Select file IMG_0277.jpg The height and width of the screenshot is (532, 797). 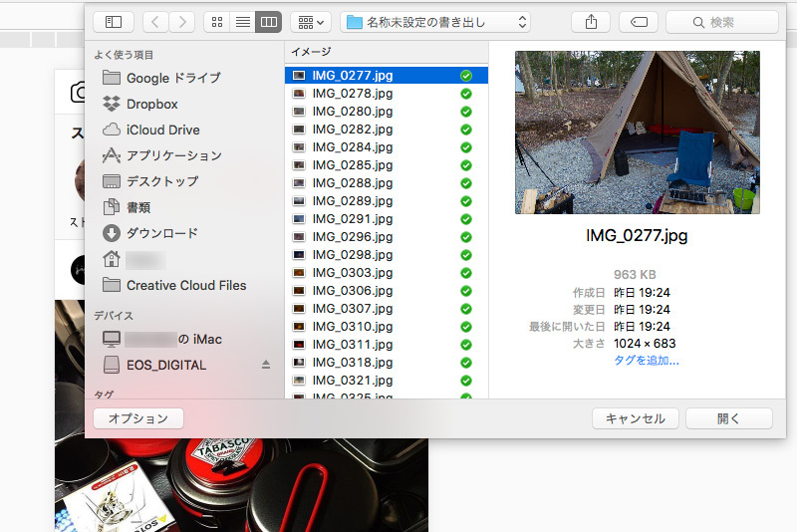[387, 75]
